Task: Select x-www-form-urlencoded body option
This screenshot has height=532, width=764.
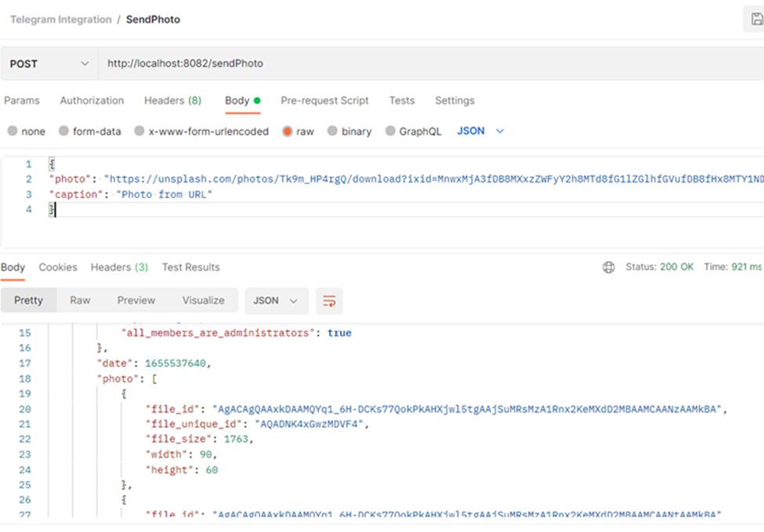Action: tap(139, 132)
